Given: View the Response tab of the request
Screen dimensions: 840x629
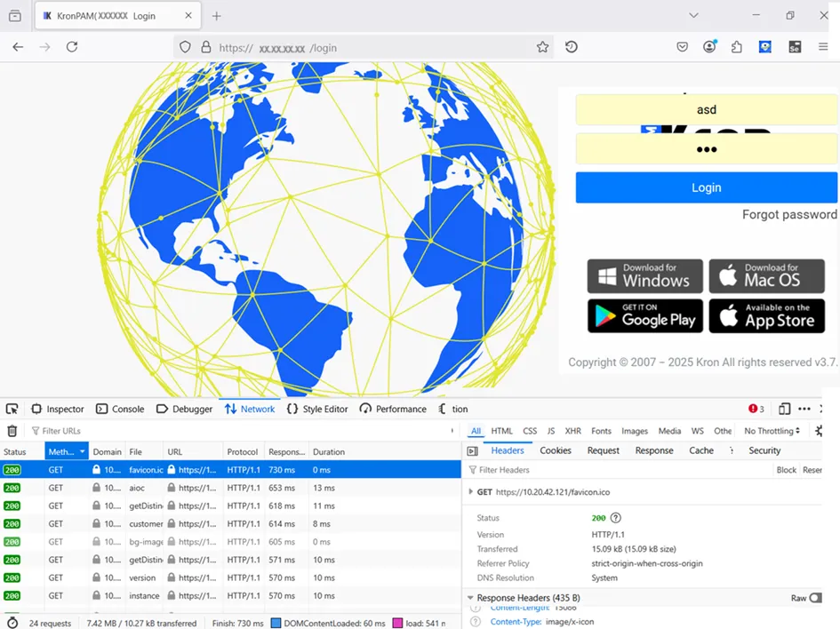Looking at the screenshot, I should [x=654, y=450].
